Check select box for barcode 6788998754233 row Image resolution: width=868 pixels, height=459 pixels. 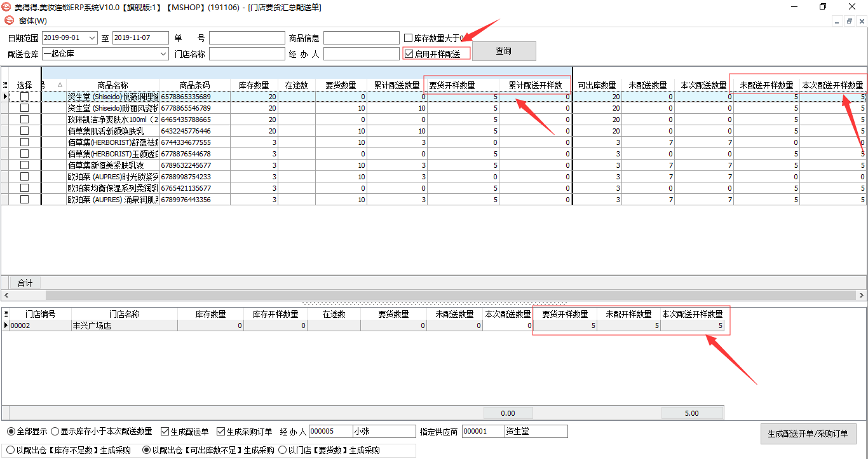click(x=25, y=177)
